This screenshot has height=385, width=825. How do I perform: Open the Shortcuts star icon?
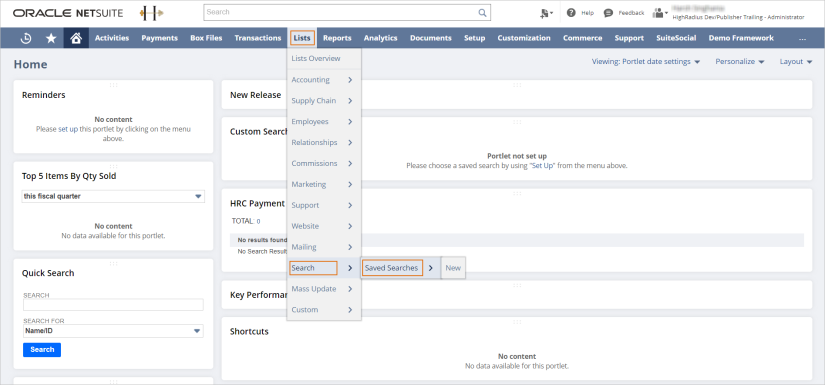coord(51,38)
